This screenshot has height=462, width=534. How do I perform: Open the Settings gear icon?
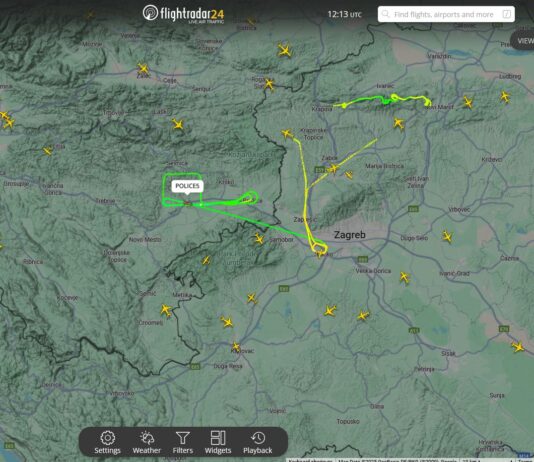(x=107, y=442)
